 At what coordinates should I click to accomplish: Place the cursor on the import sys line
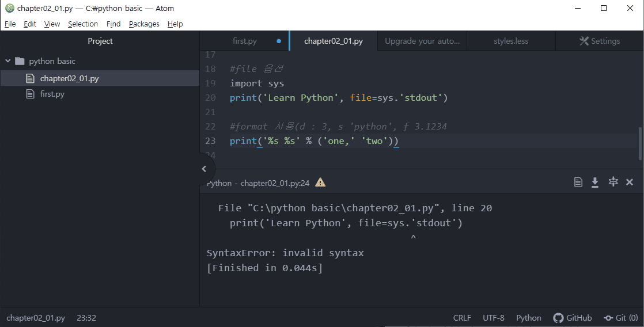click(257, 83)
